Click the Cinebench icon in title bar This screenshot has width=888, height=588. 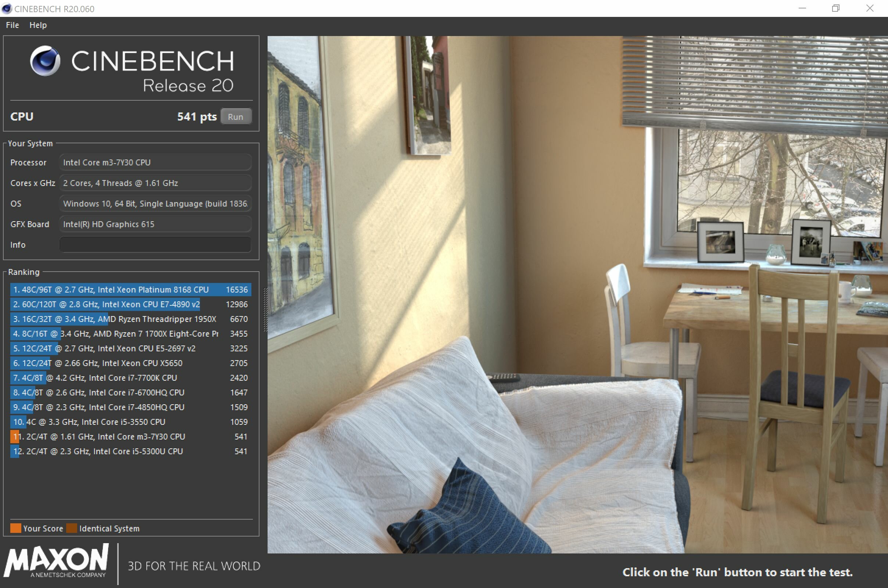point(6,8)
